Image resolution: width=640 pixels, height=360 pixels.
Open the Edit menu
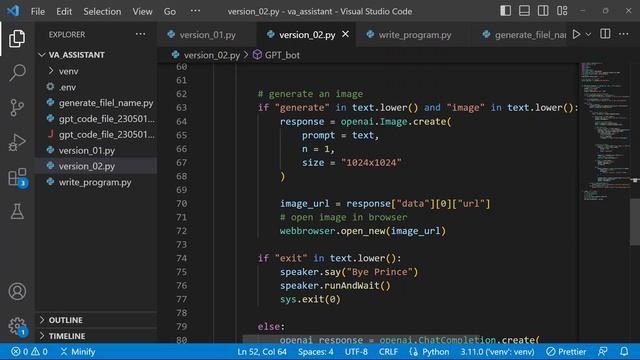(x=64, y=11)
